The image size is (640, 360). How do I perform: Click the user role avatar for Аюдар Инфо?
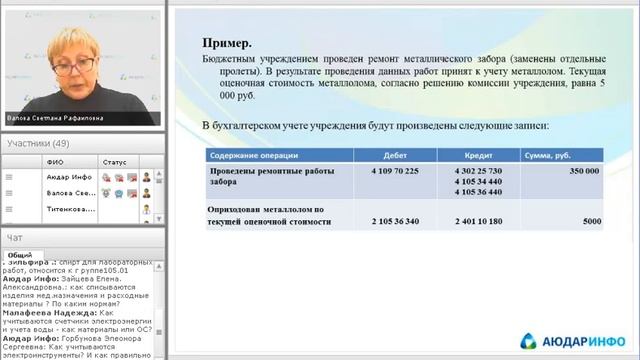(x=147, y=177)
